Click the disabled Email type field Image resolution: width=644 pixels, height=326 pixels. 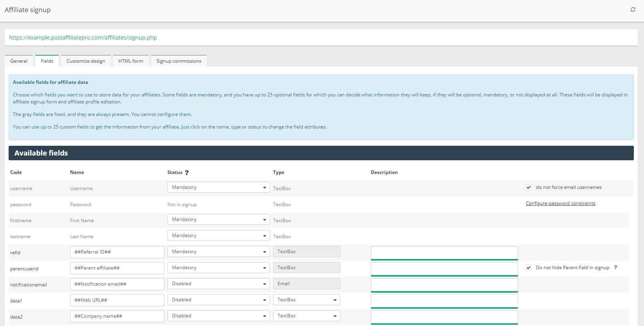pyautogui.click(x=306, y=284)
